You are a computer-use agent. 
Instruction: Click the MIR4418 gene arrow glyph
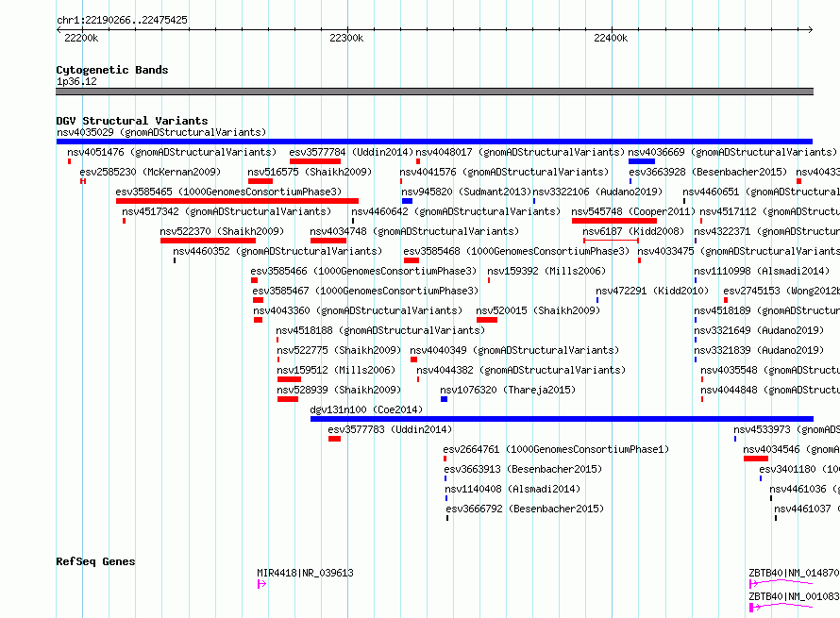click(x=261, y=584)
